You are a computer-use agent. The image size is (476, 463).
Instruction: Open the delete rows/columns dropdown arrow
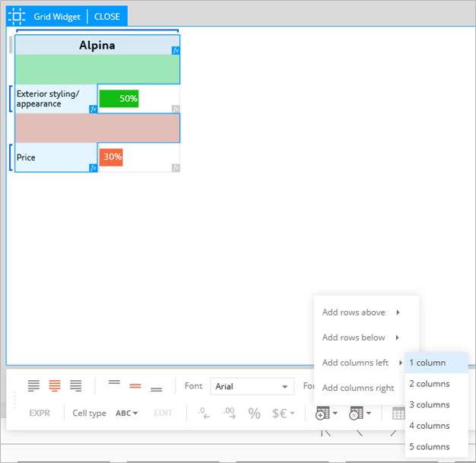pyautogui.click(x=369, y=413)
